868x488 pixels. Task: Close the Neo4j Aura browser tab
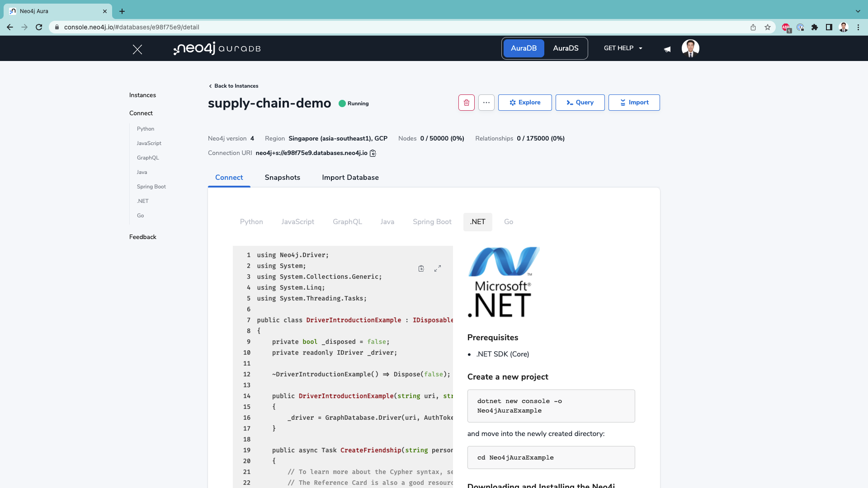point(105,11)
